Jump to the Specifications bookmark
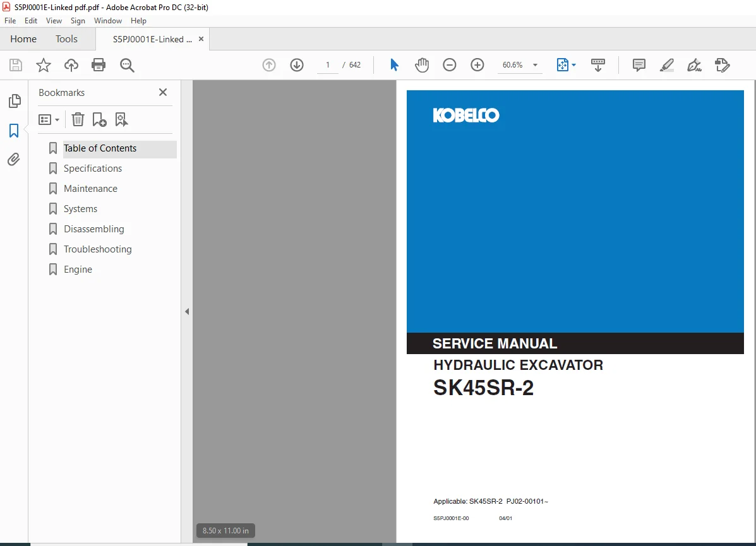The height and width of the screenshot is (546, 756). (x=93, y=169)
